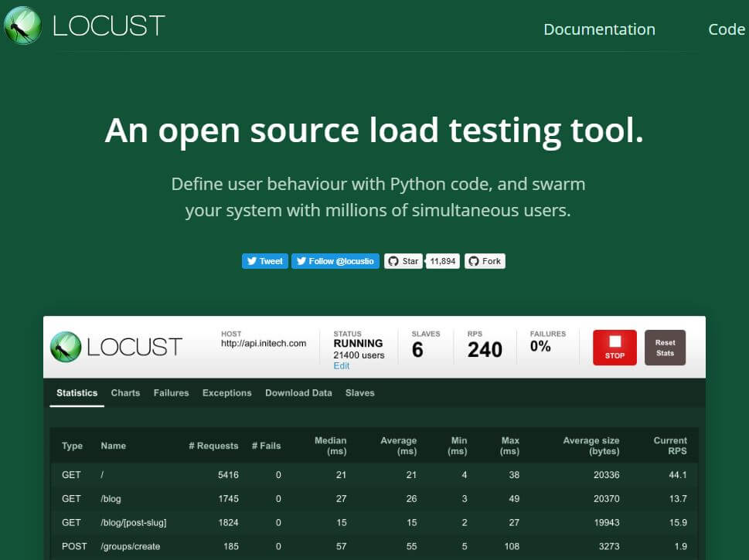749x560 pixels.
Task: Click the Edit users link
Action: tap(341, 365)
